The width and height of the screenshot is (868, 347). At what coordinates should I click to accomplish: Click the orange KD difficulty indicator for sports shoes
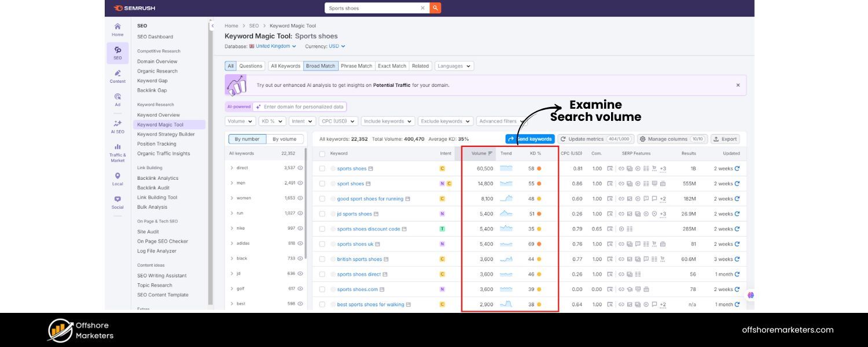538,168
